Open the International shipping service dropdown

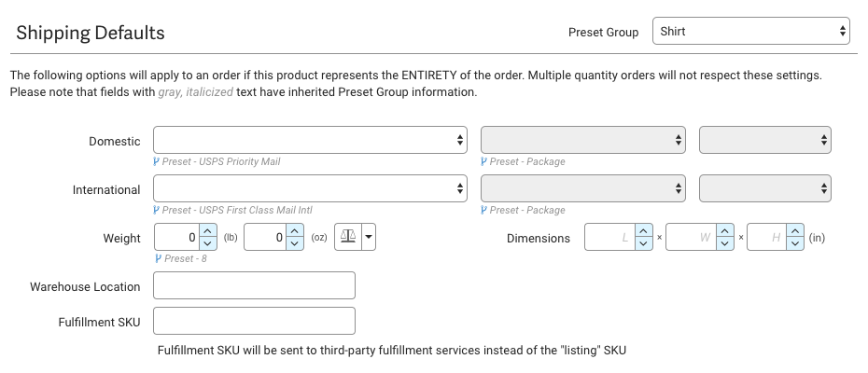[x=311, y=188]
